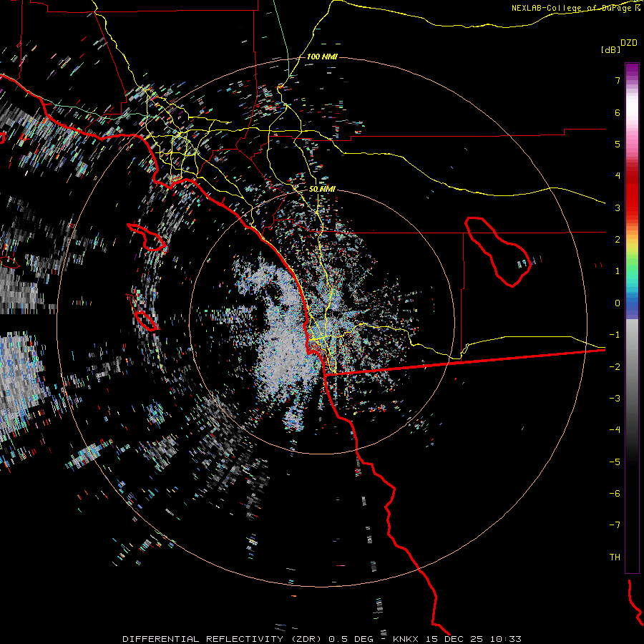Click the 0.5 DEG elevation text
644x644 pixels.
click(351, 639)
